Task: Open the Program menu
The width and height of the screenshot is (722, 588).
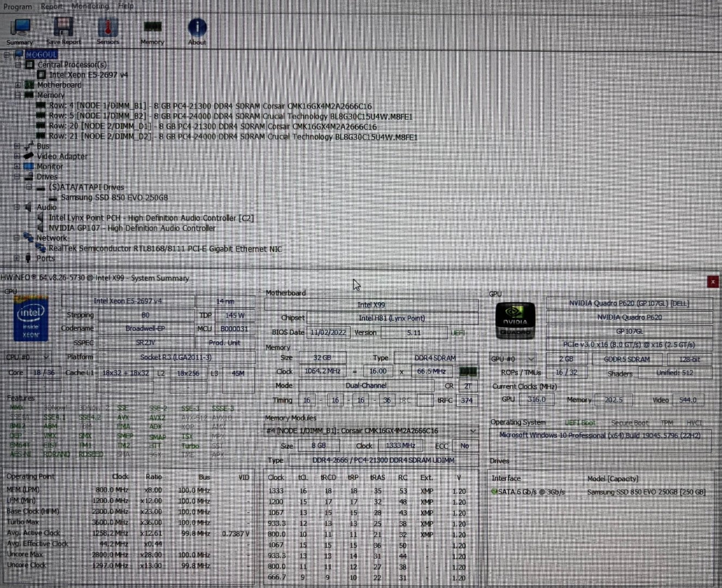Action: point(17,7)
